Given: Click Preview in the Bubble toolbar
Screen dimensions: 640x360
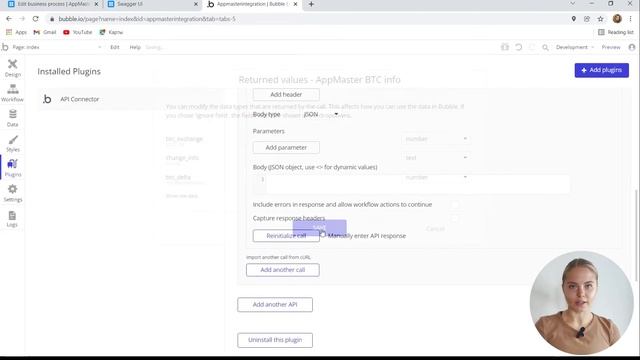Looking at the screenshot, I should (x=611, y=47).
